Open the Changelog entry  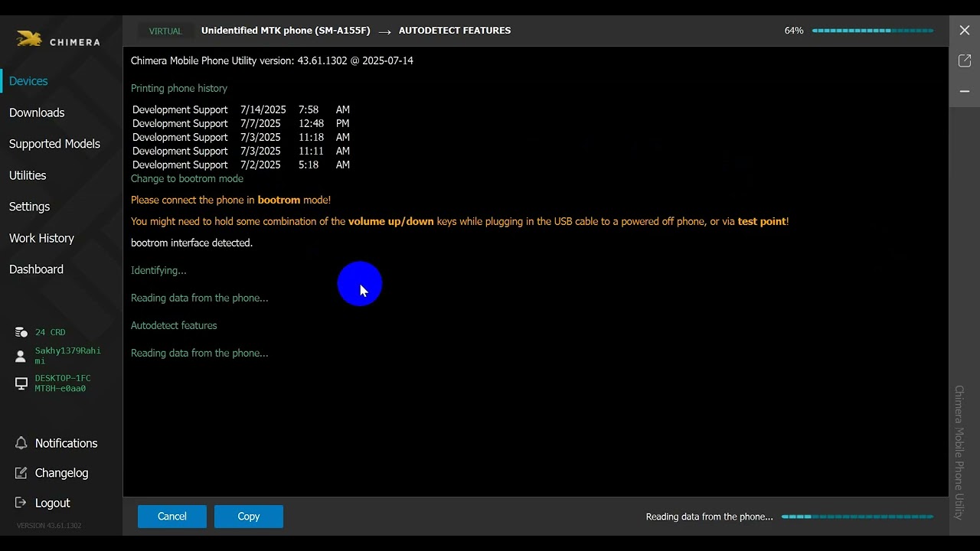coord(62,473)
